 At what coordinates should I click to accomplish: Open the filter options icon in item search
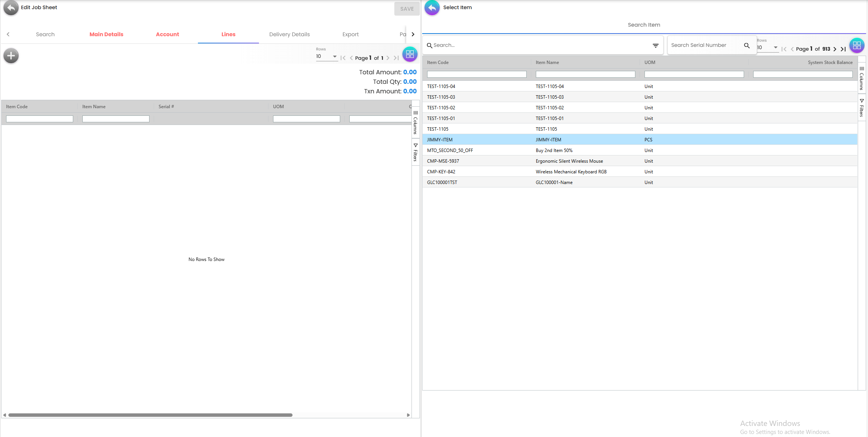[656, 45]
